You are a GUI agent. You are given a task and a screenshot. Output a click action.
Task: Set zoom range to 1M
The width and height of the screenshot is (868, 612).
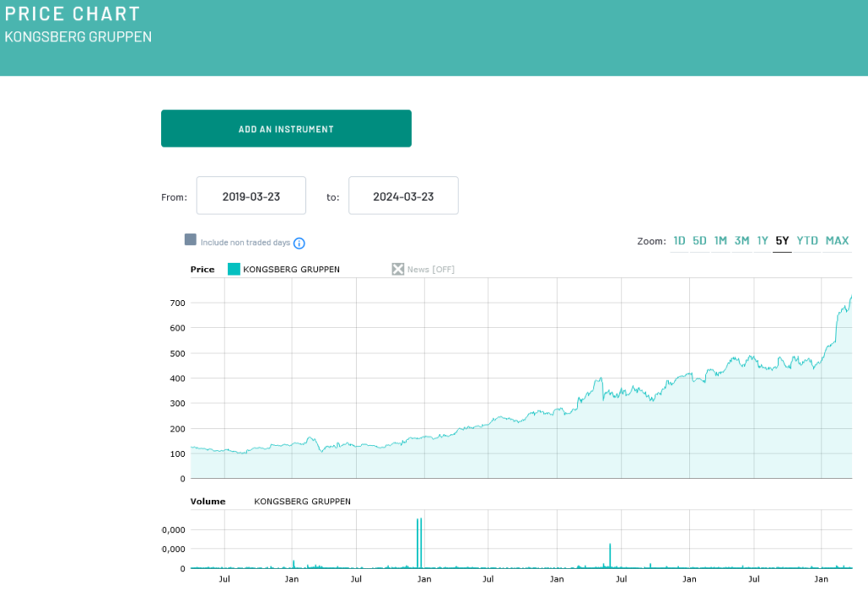[721, 241]
